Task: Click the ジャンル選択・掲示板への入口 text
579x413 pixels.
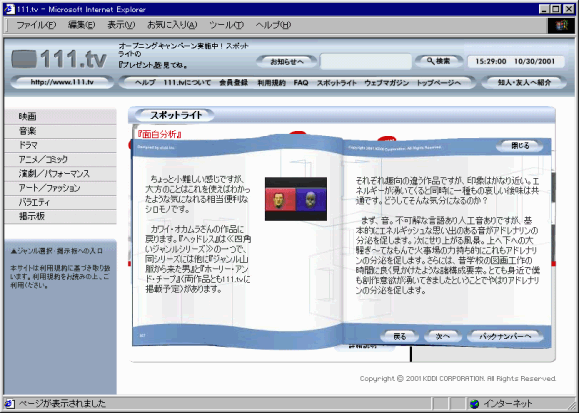Action: (x=57, y=251)
